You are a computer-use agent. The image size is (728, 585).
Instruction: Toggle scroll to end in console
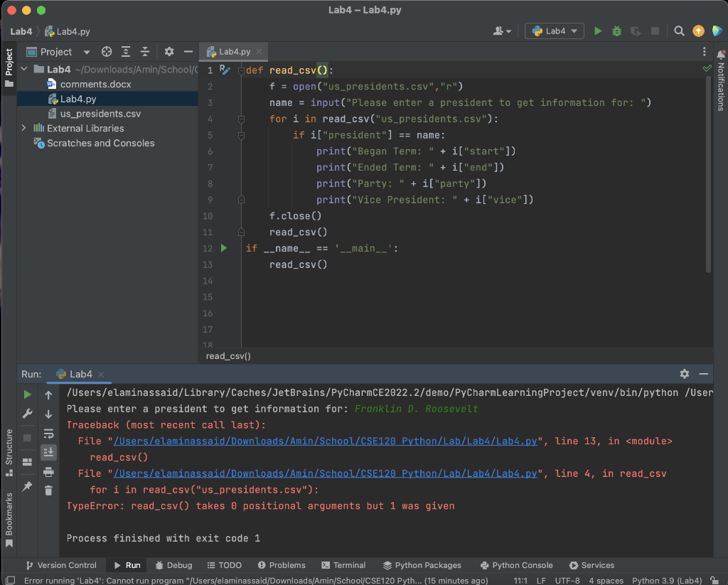point(48,451)
